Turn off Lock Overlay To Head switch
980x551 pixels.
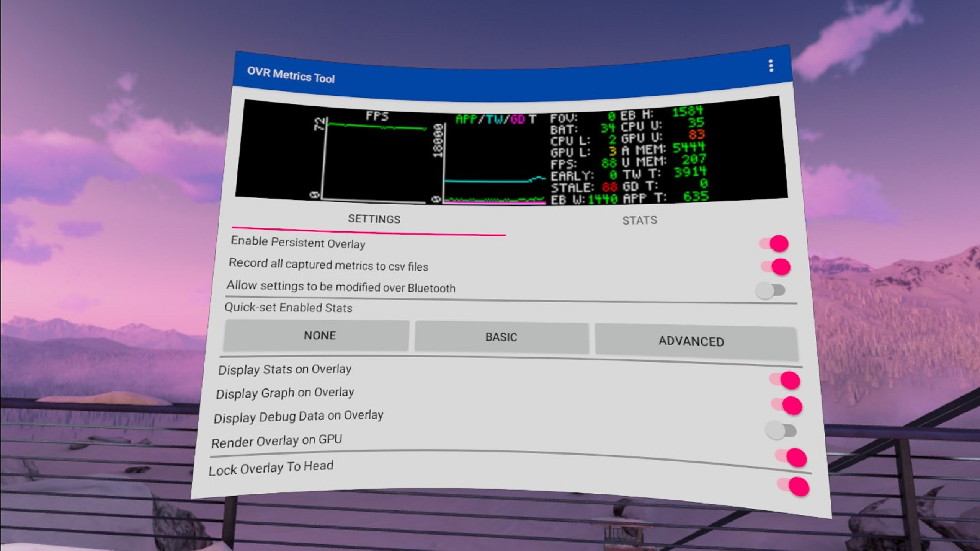[x=794, y=487]
